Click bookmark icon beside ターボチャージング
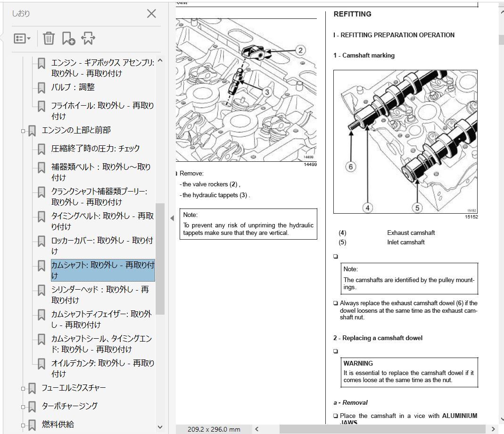504x434 pixels. [x=32, y=407]
